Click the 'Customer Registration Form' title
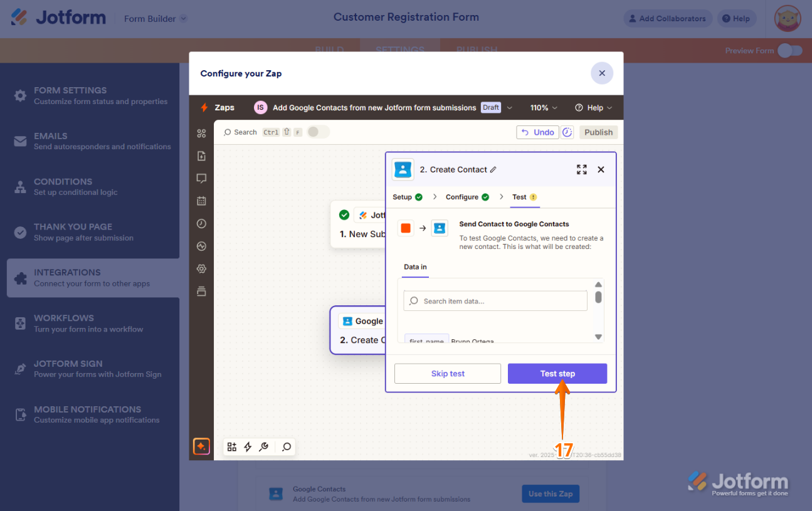 (x=406, y=17)
